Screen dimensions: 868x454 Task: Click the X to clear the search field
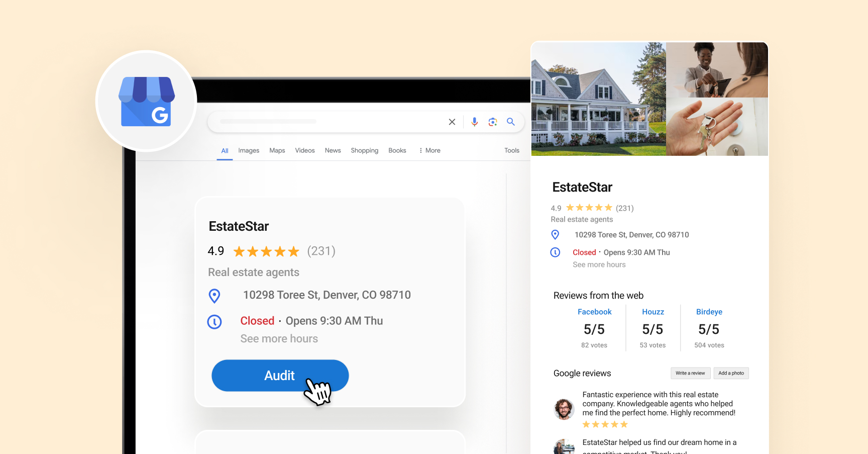(x=452, y=122)
